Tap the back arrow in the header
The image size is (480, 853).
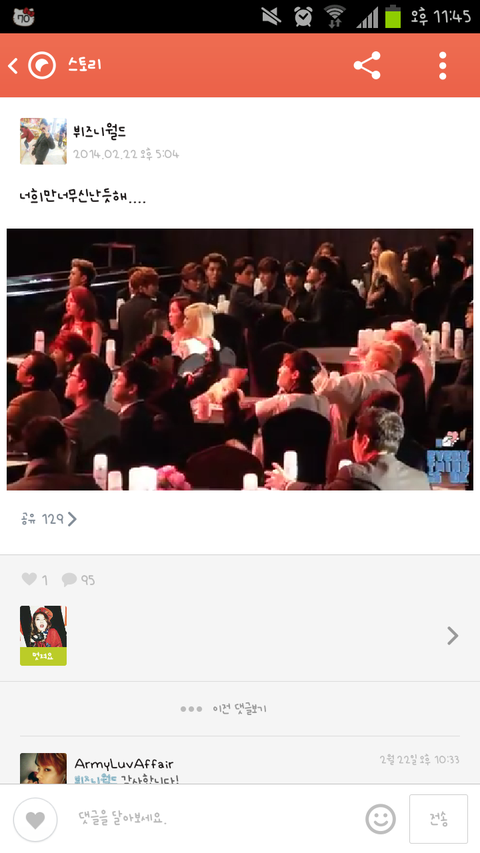13,66
